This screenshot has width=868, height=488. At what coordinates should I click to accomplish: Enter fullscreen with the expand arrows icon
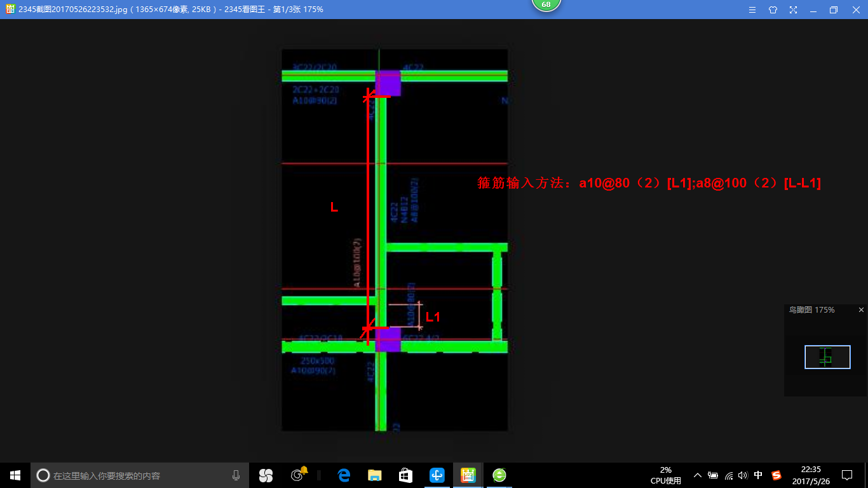(793, 10)
